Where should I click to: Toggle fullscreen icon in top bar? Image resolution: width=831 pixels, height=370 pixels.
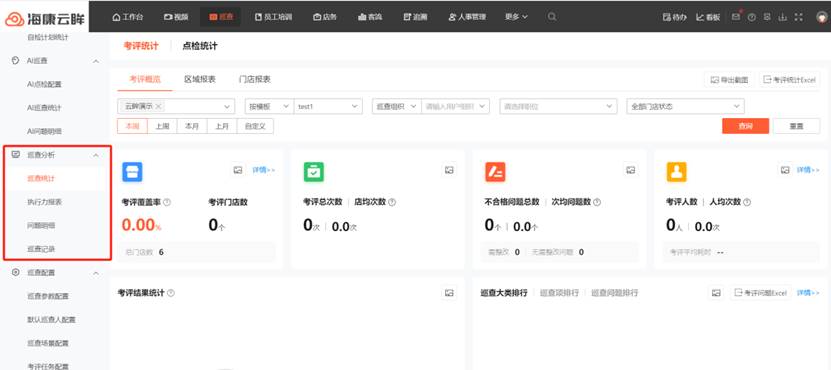click(x=799, y=17)
